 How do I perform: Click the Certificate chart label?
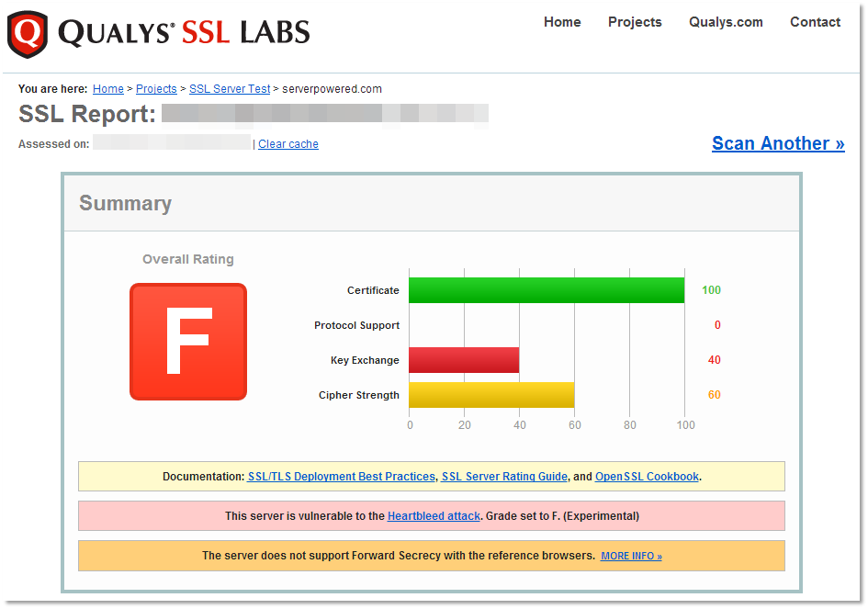coord(373,290)
